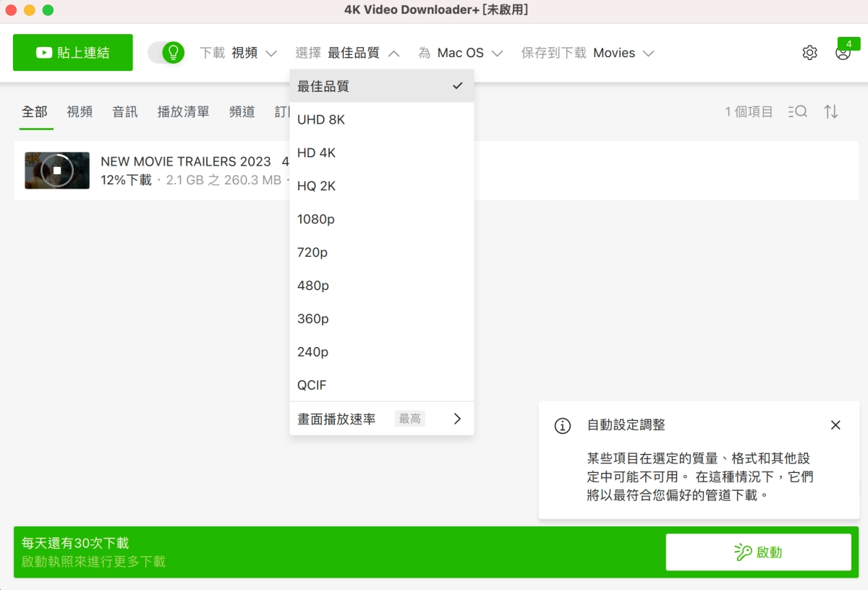Viewport: 868px width, 590px height.
Task: Click the Paste Link (貼上連結) button
Action: coord(73,53)
